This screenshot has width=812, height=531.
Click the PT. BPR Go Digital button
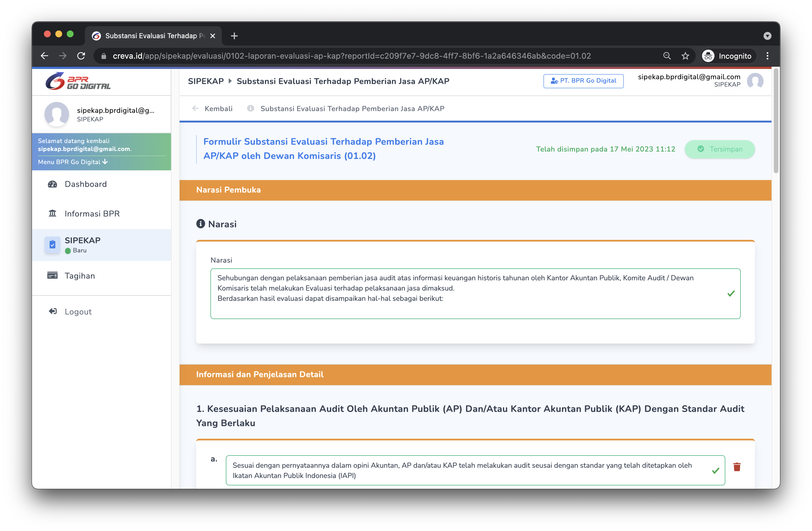tap(583, 81)
